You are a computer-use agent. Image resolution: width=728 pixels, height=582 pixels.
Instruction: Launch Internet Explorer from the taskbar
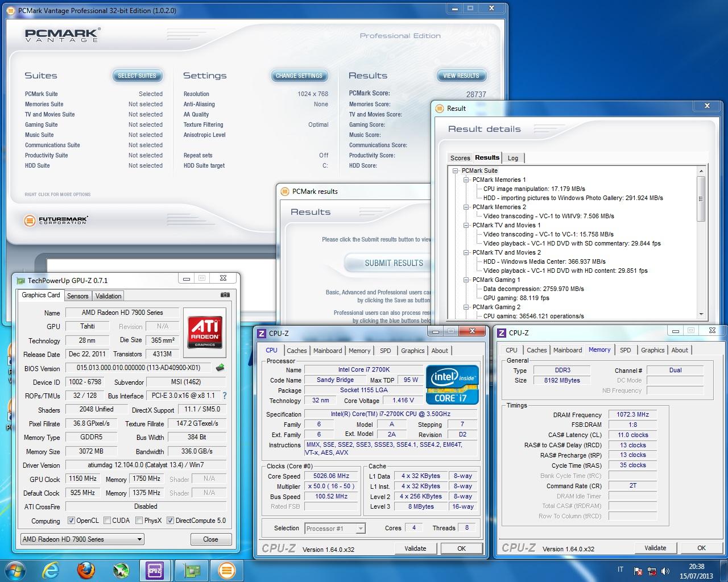point(51,570)
